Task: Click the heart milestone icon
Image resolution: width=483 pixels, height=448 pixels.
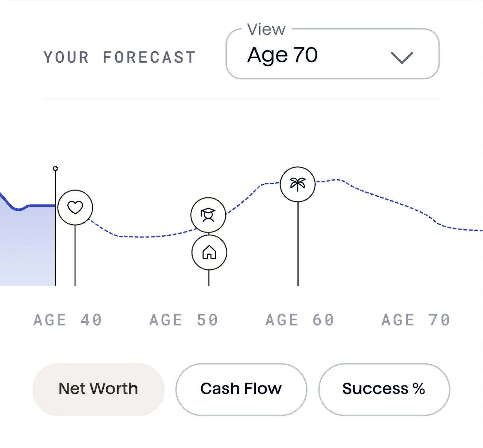Action: (x=75, y=208)
